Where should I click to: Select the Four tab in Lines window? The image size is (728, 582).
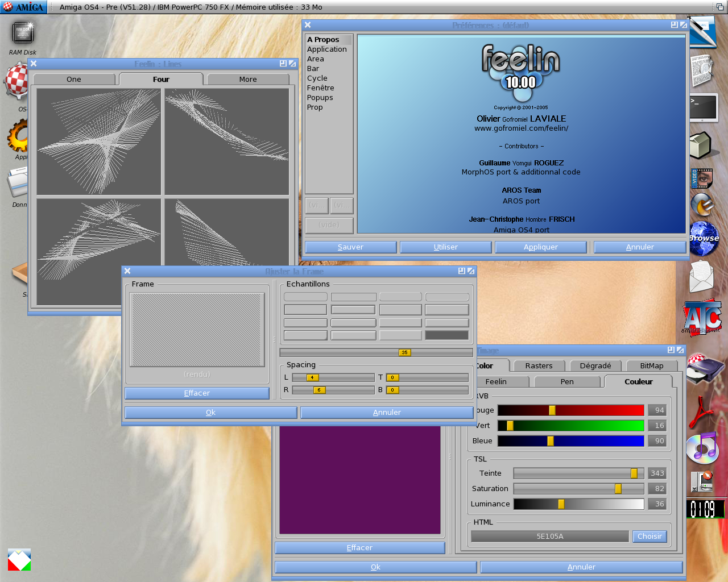[x=161, y=80]
